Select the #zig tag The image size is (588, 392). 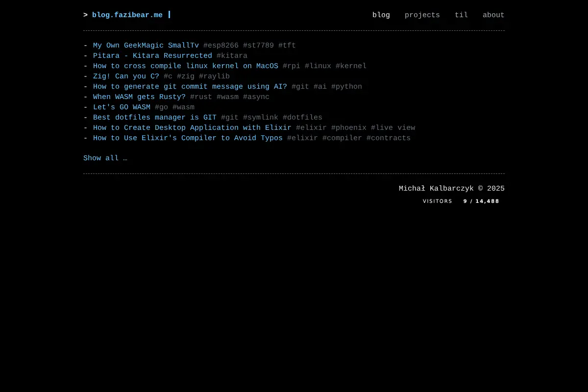point(186,76)
